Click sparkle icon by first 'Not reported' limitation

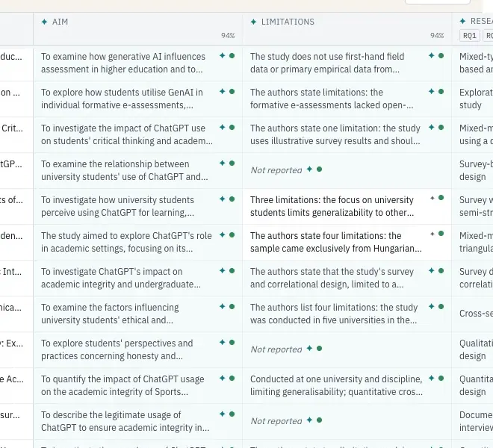pyautogui.click(x=310, y=169)
